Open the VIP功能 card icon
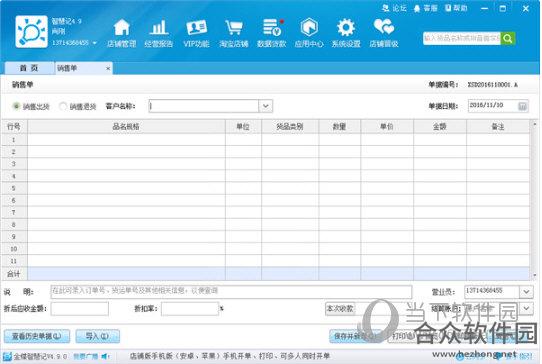Viewport: 542px width, 364px height. (x=196, y=33)
